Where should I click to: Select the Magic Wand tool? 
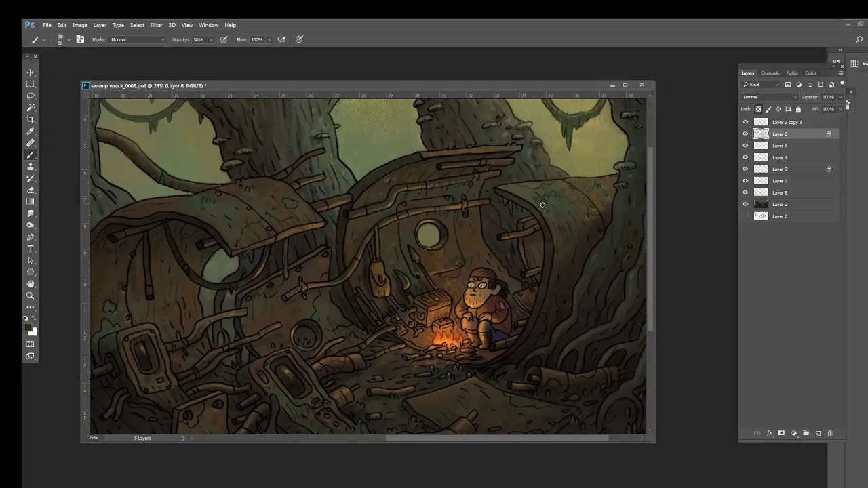click(x=30, y=108)
